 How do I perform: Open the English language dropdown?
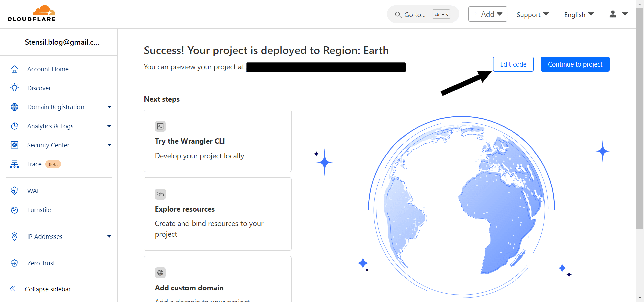pyautogui.click(x=579, y=15)
